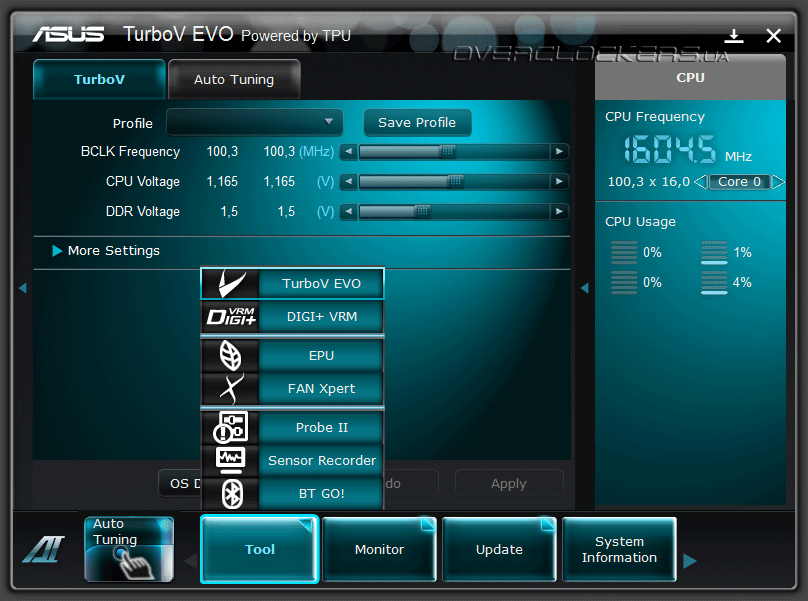This screenshot has width=808, height=601.
Task: Click the CPU usage 1% value
Action: point(742,253)
